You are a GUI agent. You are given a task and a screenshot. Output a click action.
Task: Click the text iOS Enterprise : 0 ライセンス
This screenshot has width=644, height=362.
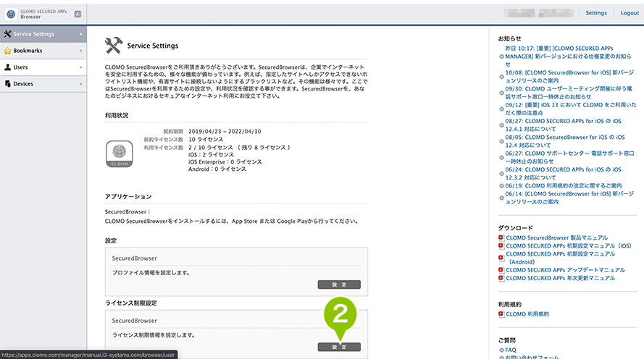pos(225,161)
